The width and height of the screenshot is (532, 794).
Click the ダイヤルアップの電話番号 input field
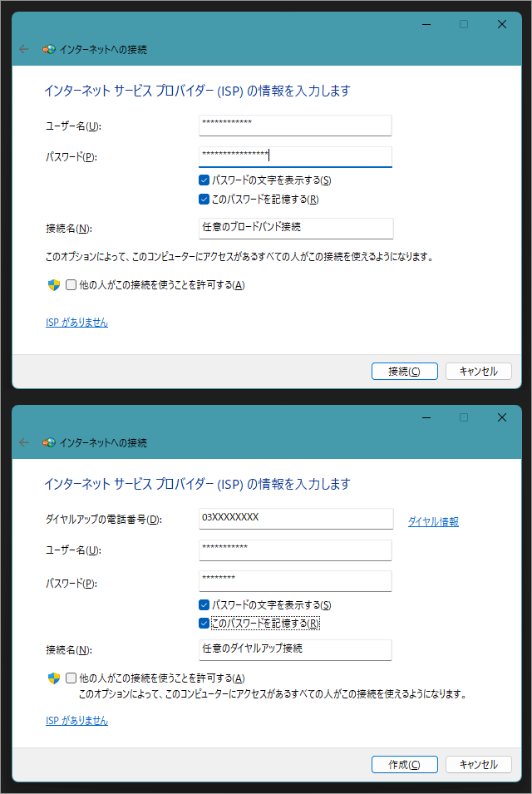pos(295,518)
